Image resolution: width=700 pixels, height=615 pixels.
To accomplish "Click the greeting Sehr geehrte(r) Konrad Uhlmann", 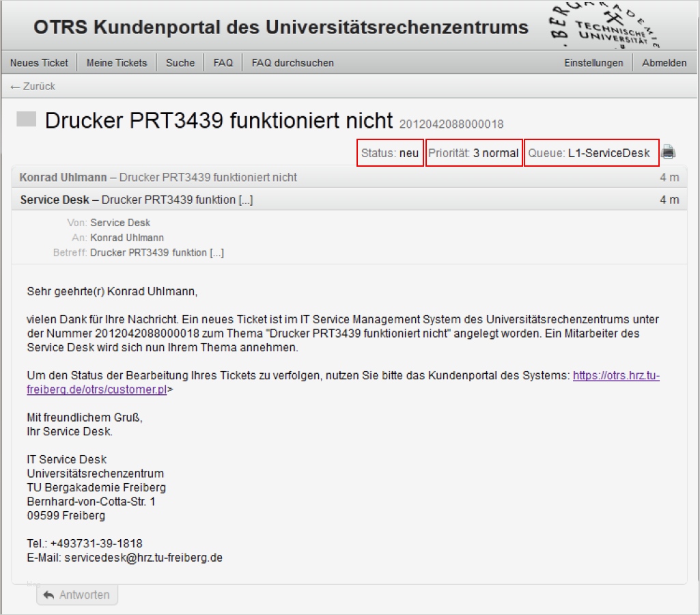I will click(112, 292).
